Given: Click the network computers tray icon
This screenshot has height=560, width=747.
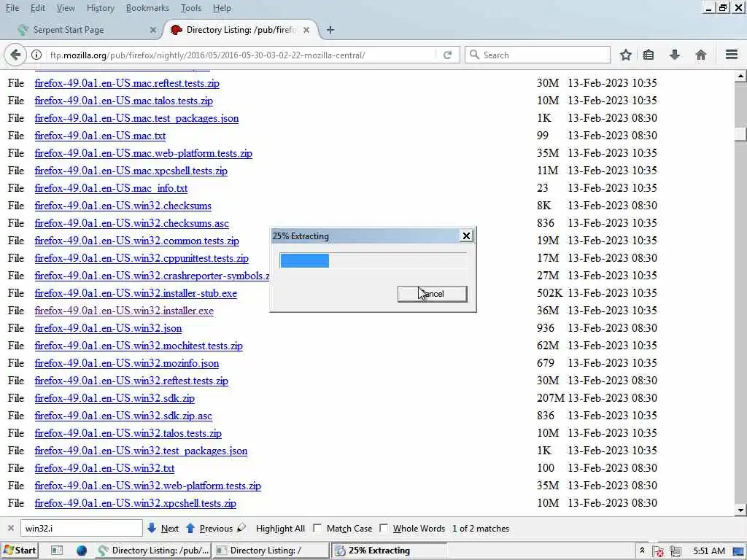Looking at the screenshot, I should tap(676, 551).
